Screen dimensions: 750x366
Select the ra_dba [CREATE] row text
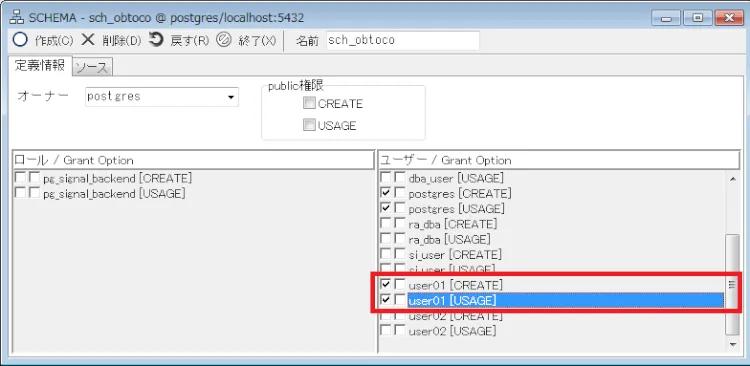[453, 224]
